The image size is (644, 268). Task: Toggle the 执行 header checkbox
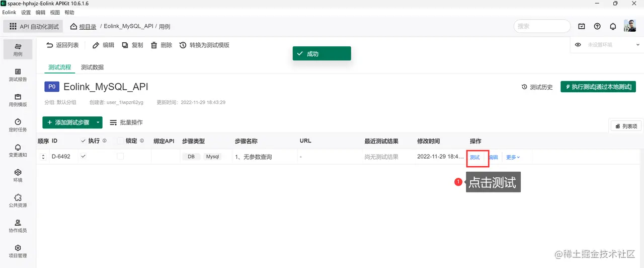click(84, 141)
